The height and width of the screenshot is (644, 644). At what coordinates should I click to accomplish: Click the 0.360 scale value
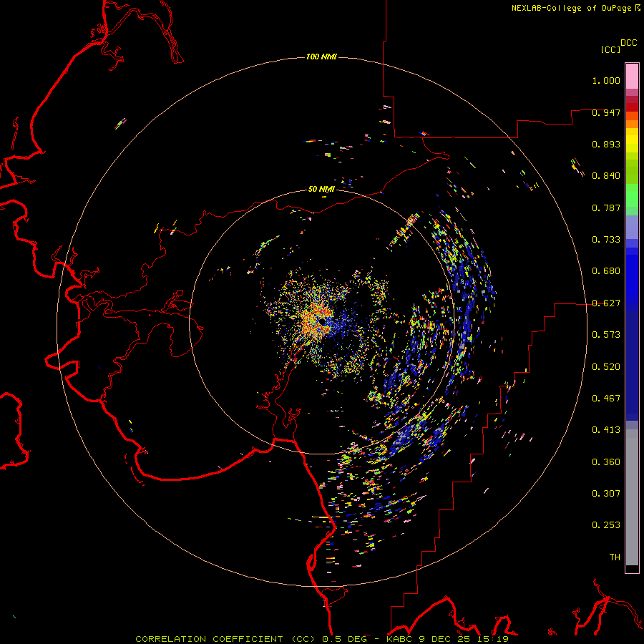pyautogui.click(x=606, y=462)
